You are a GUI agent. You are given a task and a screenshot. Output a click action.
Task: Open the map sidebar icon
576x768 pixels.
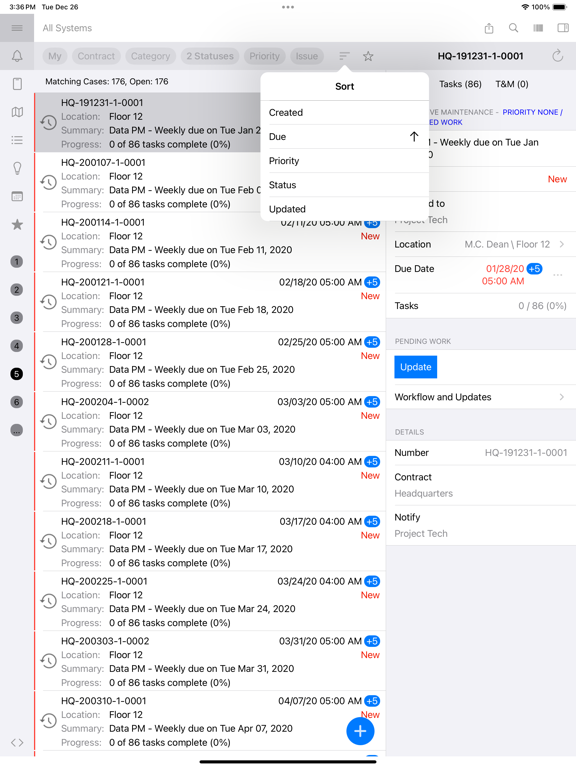tap(17, 112)
